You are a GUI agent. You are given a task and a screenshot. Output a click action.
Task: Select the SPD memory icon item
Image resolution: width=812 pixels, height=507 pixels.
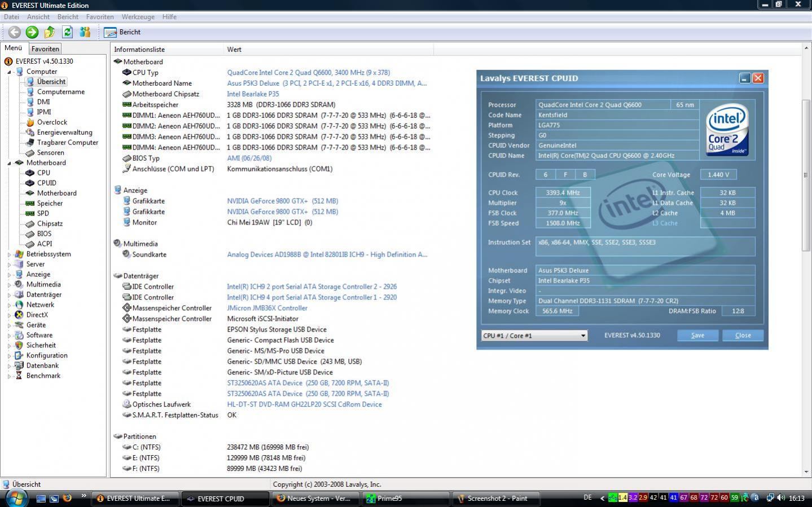point(30,214)
